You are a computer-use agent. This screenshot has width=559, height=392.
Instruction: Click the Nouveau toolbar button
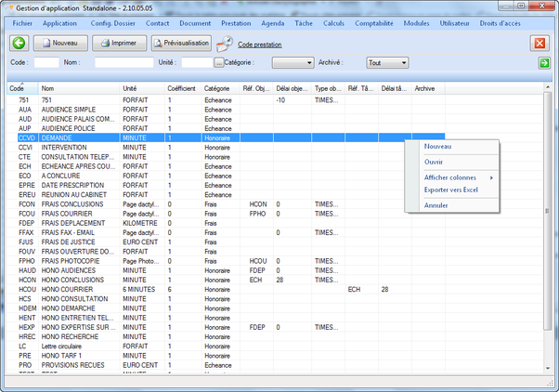tap(61, 43)
